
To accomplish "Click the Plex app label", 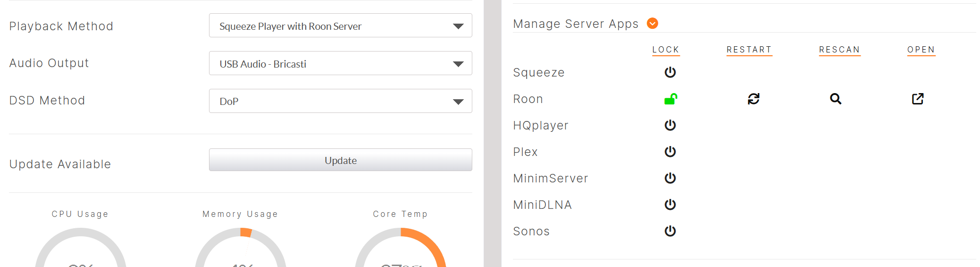I will [525, 152].
